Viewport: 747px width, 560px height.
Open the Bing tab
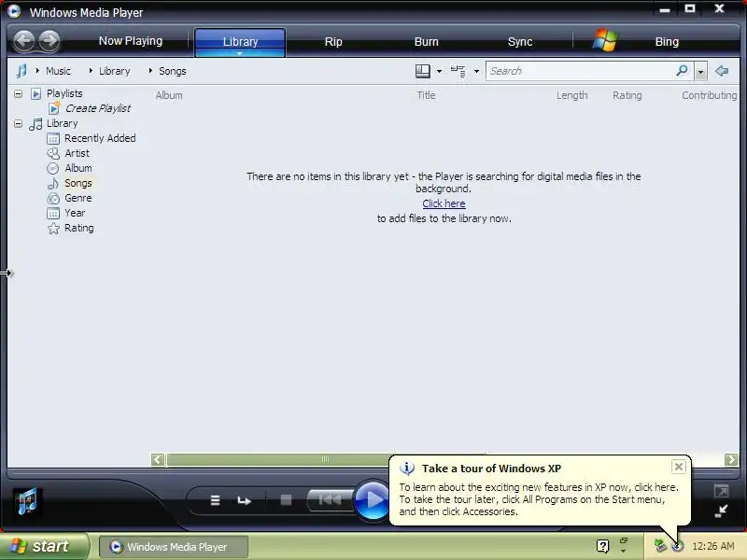point(667,42)
